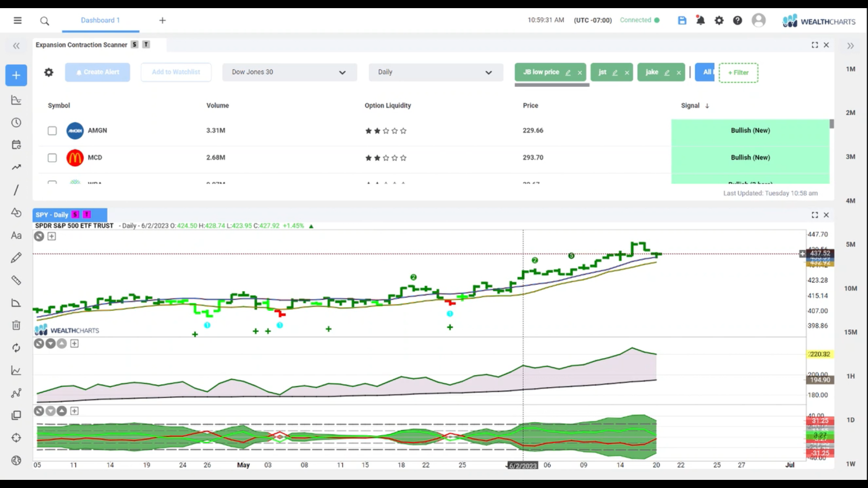Remove the jake filter
The height and width of the screenshot is (488, 868).
point(679,73)
